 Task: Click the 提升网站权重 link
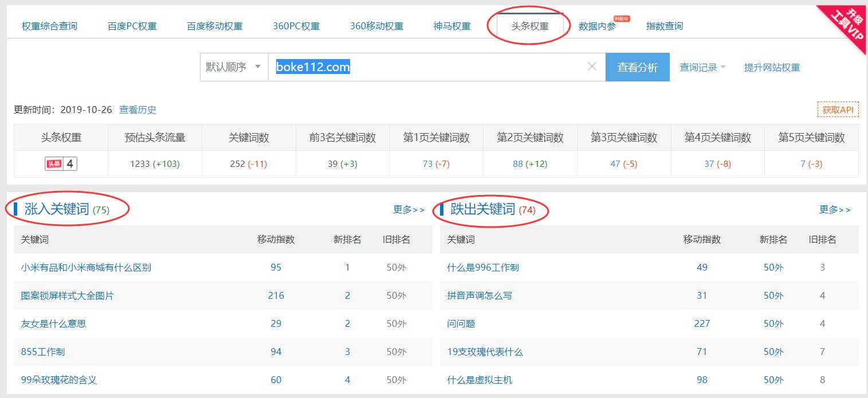click(x=771, y=67)
